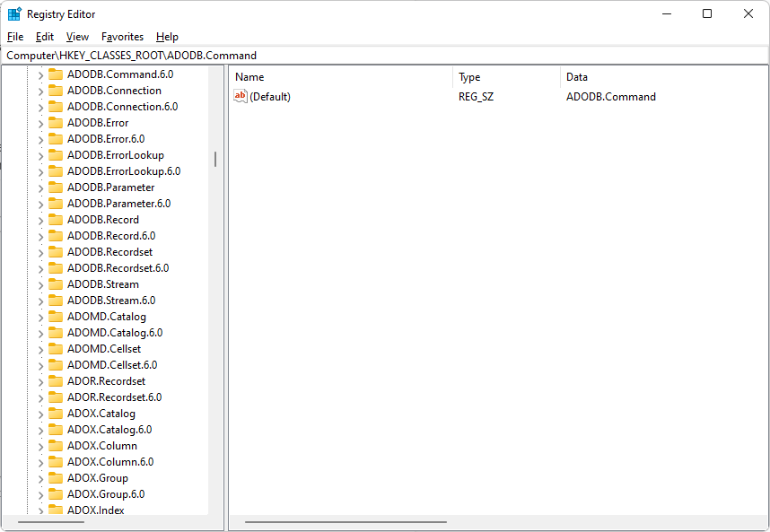
Task: Click the ADOX.Catalog folder icon
Action: point(56,414)
